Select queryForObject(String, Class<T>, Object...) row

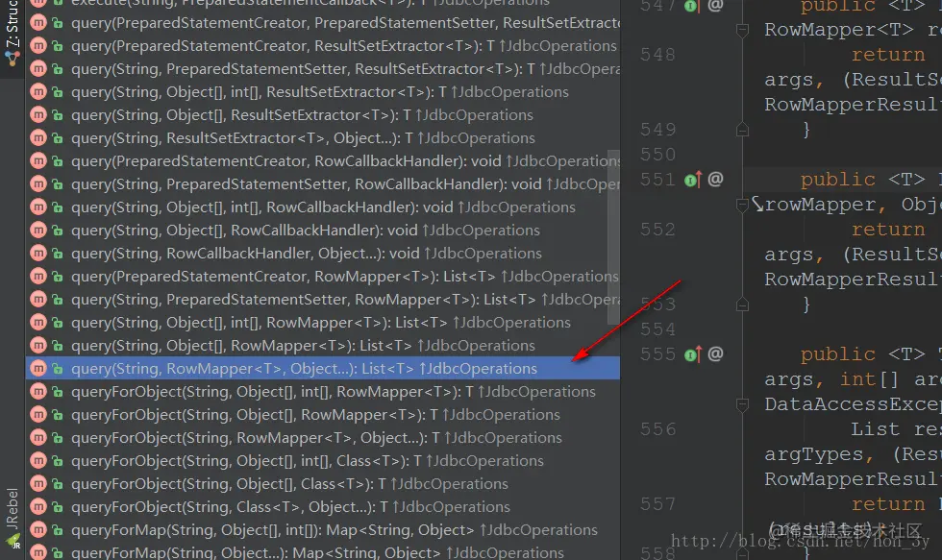click(323, 507)
